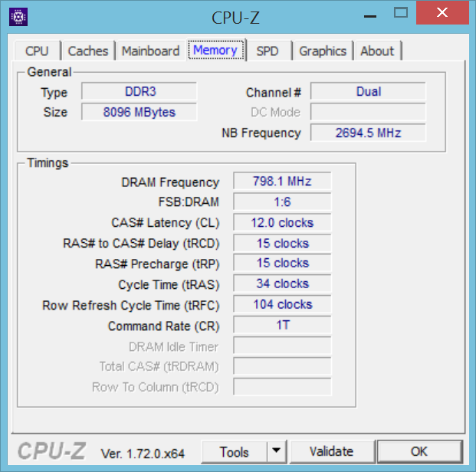Click the Size value 8096 MBytes

point(139,112)
